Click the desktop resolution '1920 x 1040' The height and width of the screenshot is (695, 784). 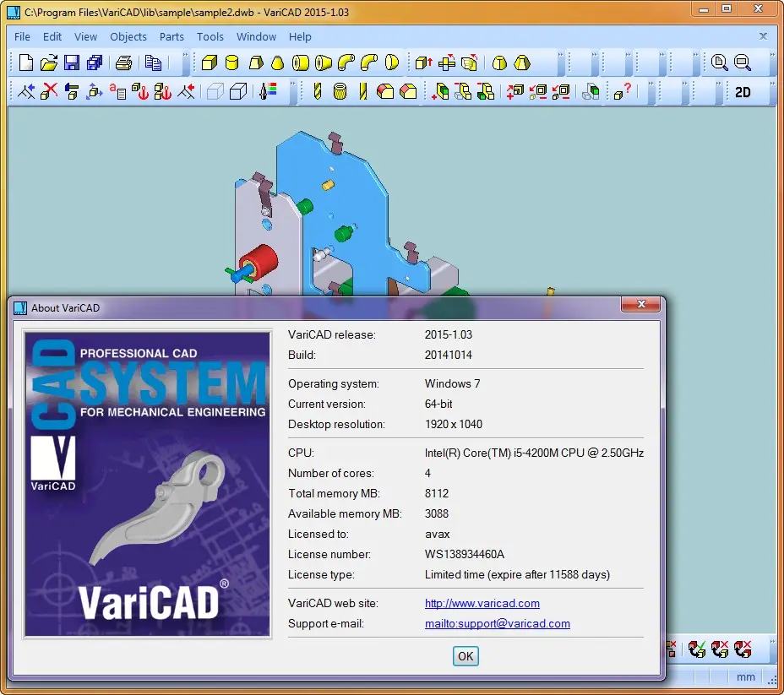[x=454, y=424]
